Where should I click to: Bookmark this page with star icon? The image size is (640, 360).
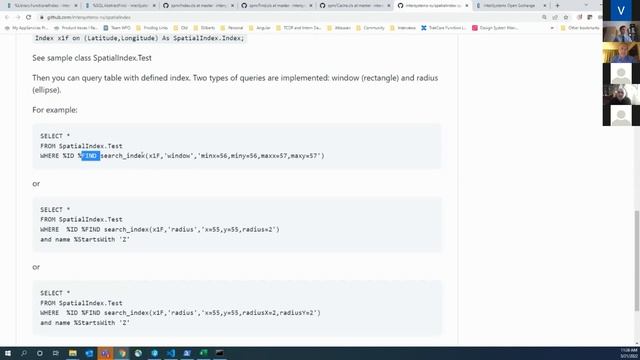pyautogui.click(x=566, y=17)
